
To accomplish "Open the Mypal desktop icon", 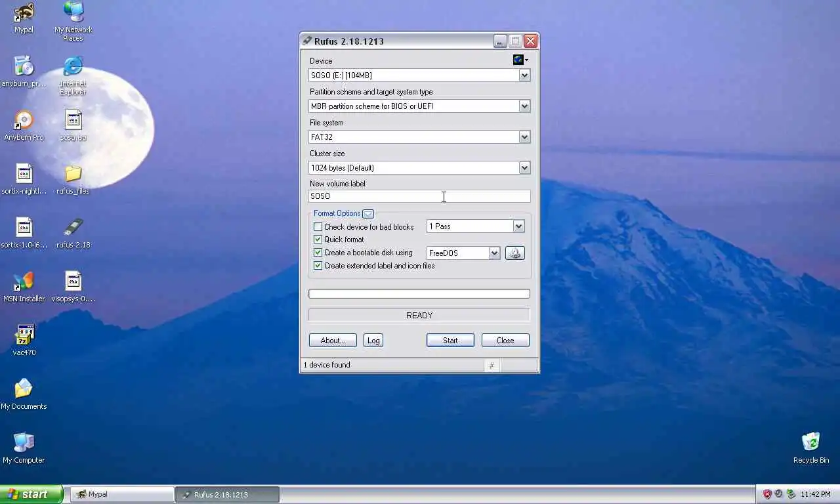I will pyautogui.click(x=24, y=18).
